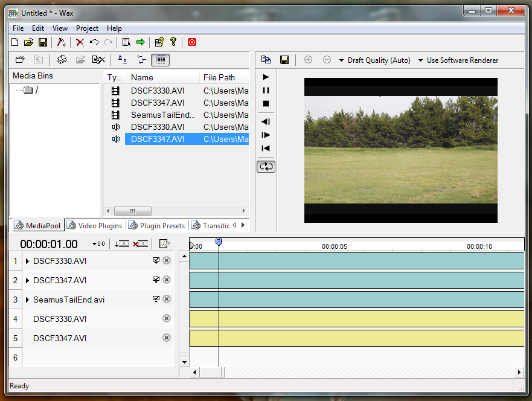Click the track list scroll down arrow
532x401 pixels.
[184, 362]
